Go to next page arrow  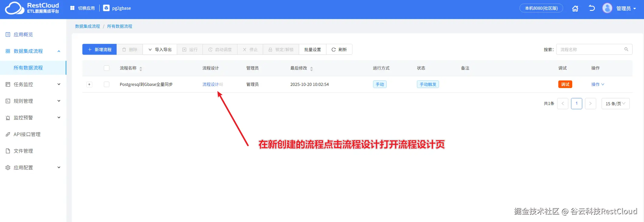pyautogui.click(x=590, y=103)
